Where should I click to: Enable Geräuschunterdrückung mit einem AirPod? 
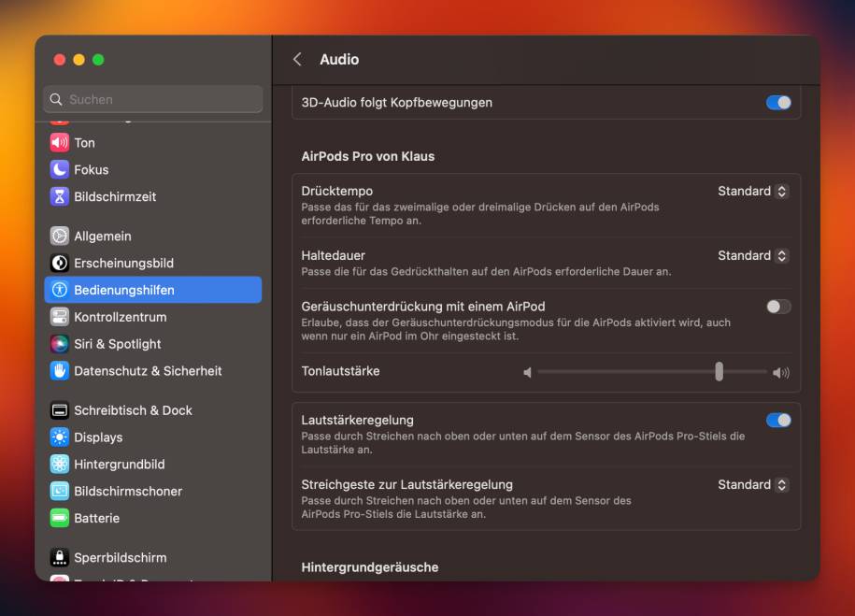pos(778,307)
